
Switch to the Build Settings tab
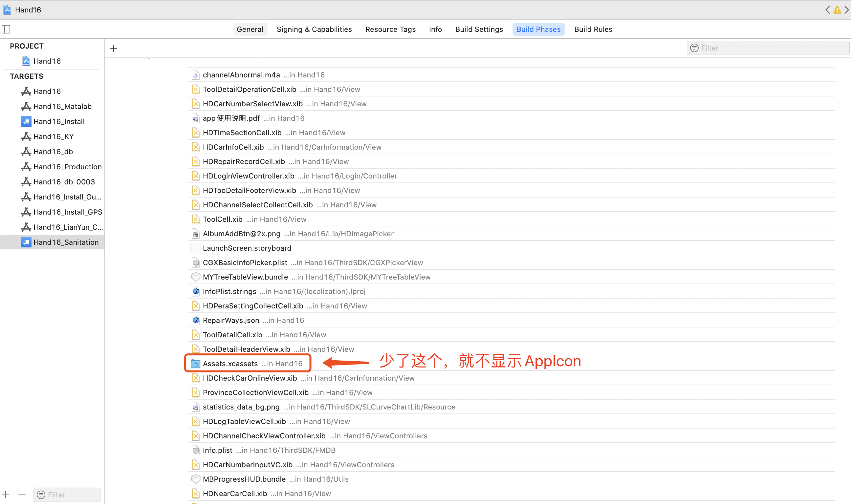tap(479, 29)
